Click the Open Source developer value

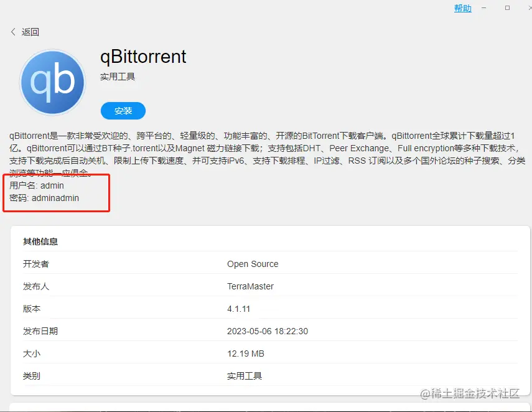[253, 264]
